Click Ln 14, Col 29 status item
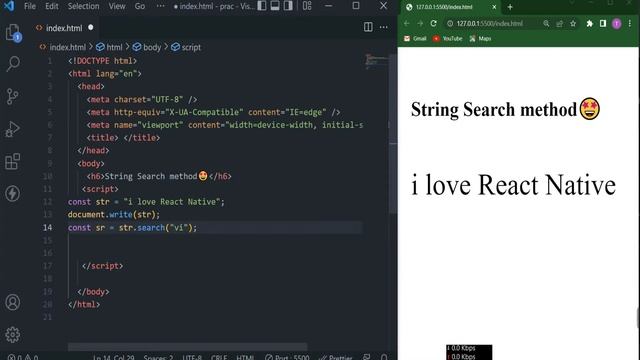The width and height of the screenshot is (640, 360). 113,357
